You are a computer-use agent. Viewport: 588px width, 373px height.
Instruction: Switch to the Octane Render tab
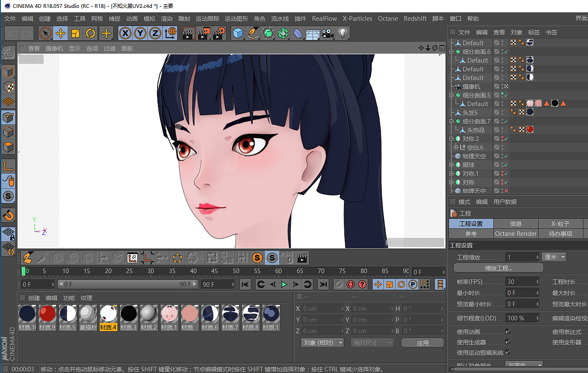[515, 234]
